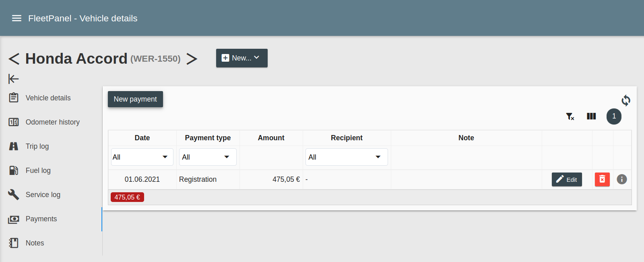
Task: Expand the Payment type filter dropdown
Action: [x=208, y=157]
